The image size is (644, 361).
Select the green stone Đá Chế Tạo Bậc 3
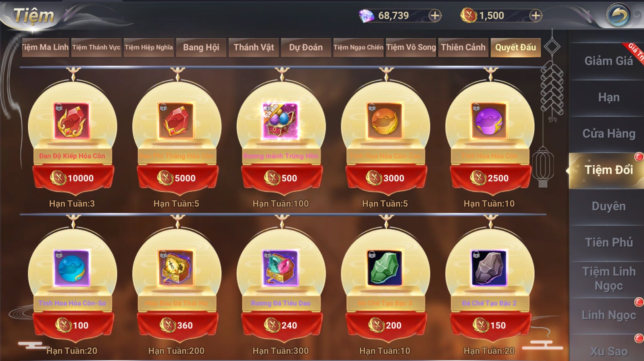click(x=385, y=268)
